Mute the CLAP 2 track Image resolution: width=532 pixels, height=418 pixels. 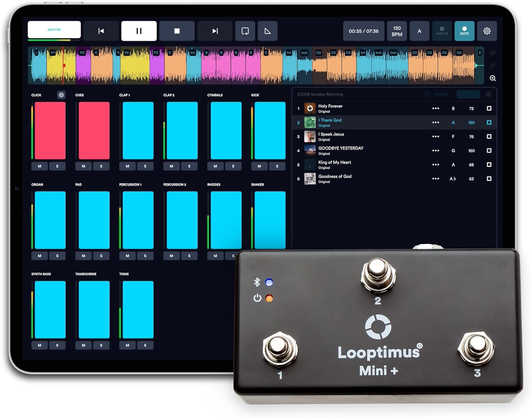pos(171,166)
